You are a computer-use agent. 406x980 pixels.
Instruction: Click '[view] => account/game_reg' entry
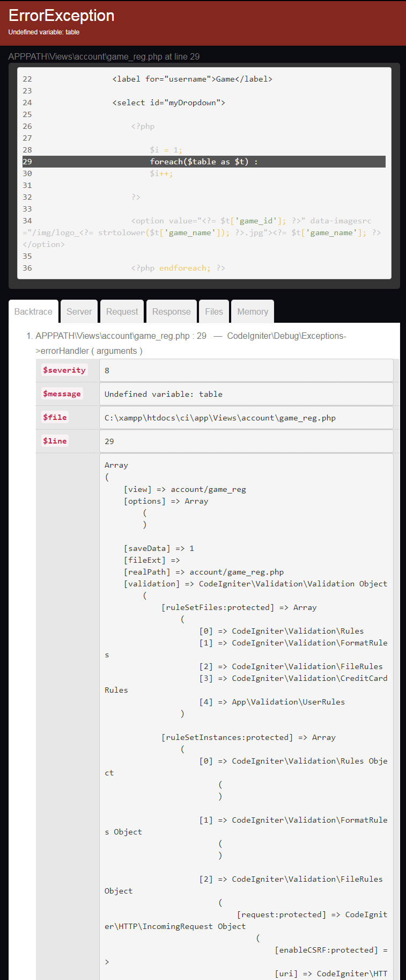[x=184, y=489]
